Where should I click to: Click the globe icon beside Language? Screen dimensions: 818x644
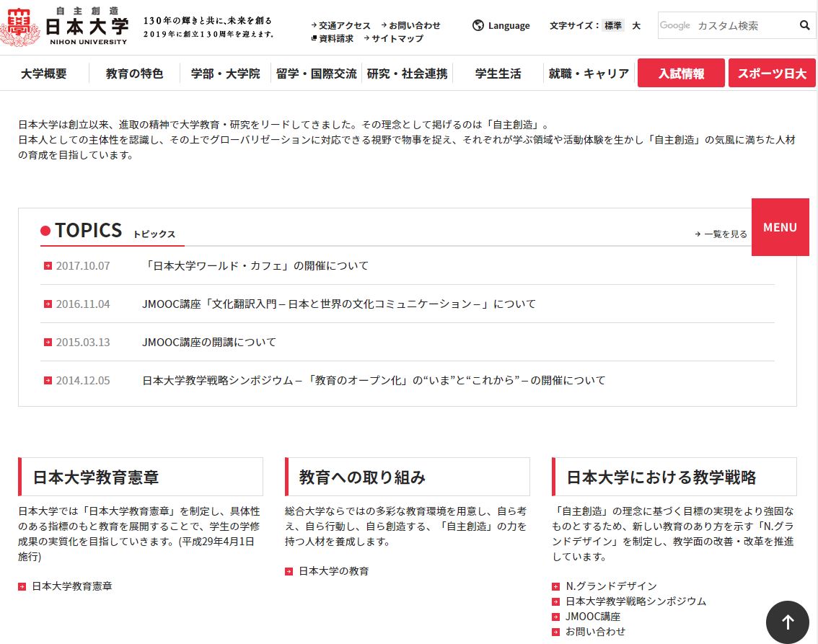click(478, 25)
